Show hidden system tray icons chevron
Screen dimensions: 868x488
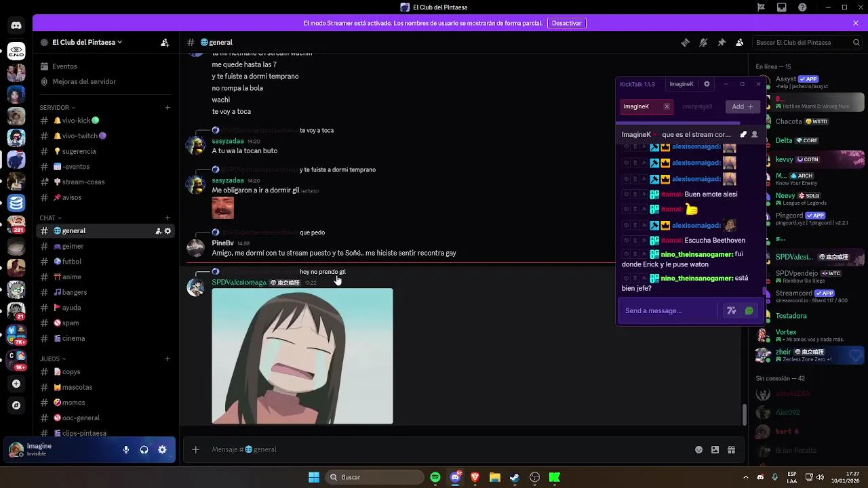pos(745,477)
